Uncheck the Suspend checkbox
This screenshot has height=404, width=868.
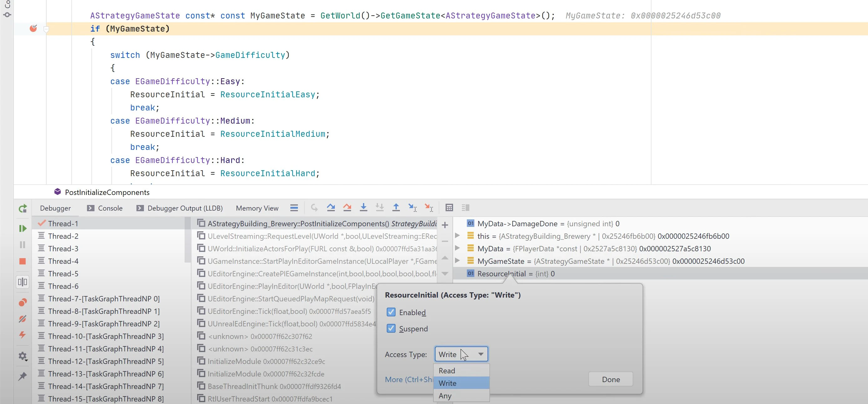391,328
